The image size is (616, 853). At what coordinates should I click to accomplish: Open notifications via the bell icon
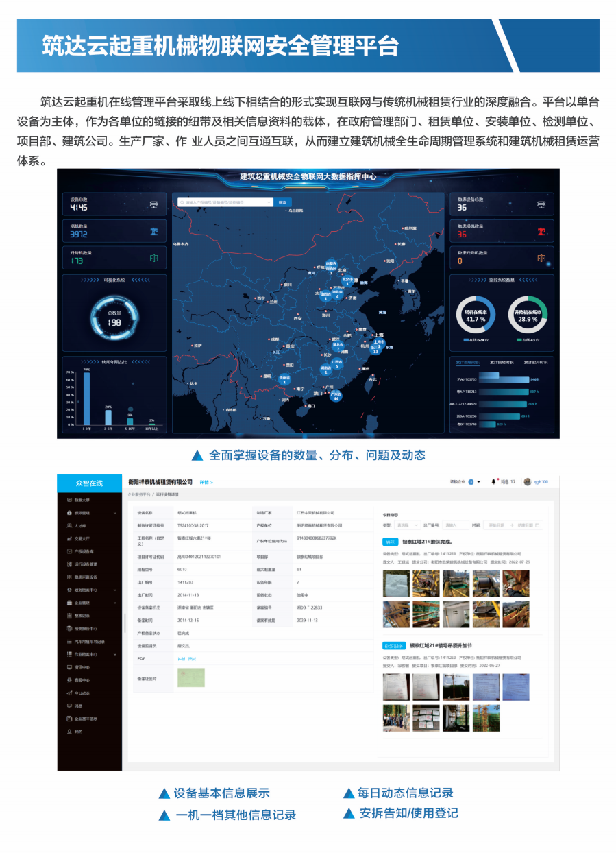pos(493,482)
